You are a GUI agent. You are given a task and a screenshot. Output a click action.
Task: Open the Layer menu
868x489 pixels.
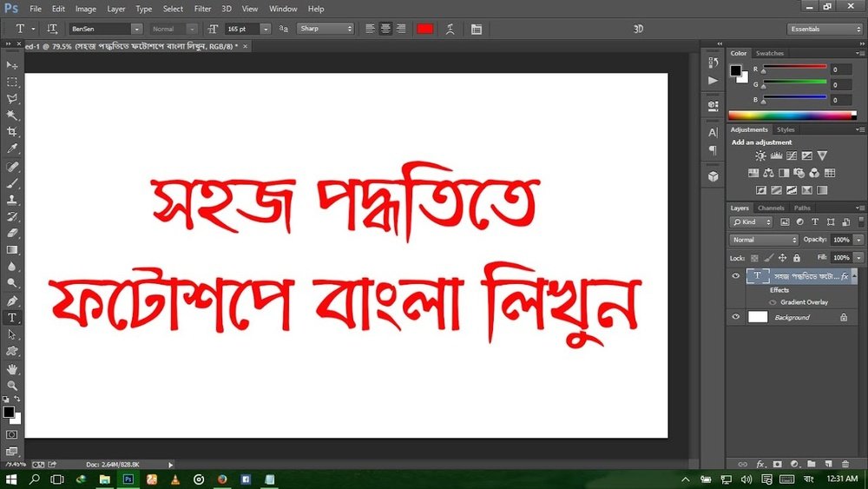[115, 9]
